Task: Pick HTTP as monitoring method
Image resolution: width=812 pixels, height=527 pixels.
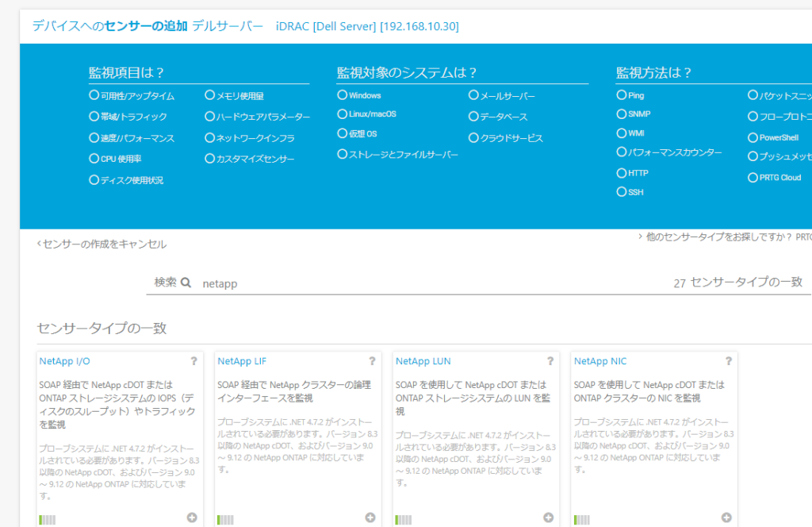Action: click(x=622, y=173)
